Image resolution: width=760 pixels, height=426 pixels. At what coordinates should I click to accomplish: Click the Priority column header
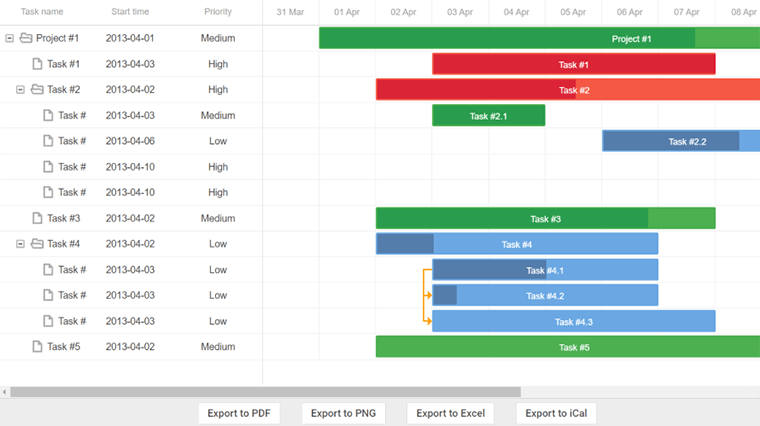click(218, 12)
